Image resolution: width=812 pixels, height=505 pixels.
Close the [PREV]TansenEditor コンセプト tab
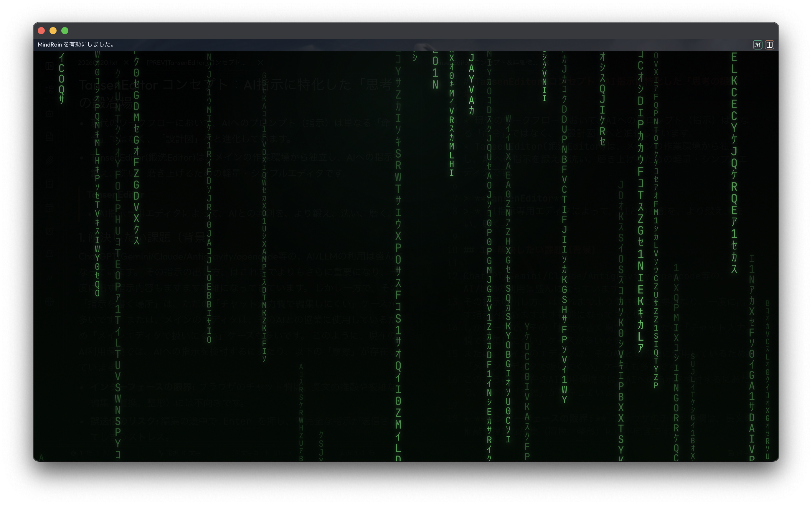260,62
